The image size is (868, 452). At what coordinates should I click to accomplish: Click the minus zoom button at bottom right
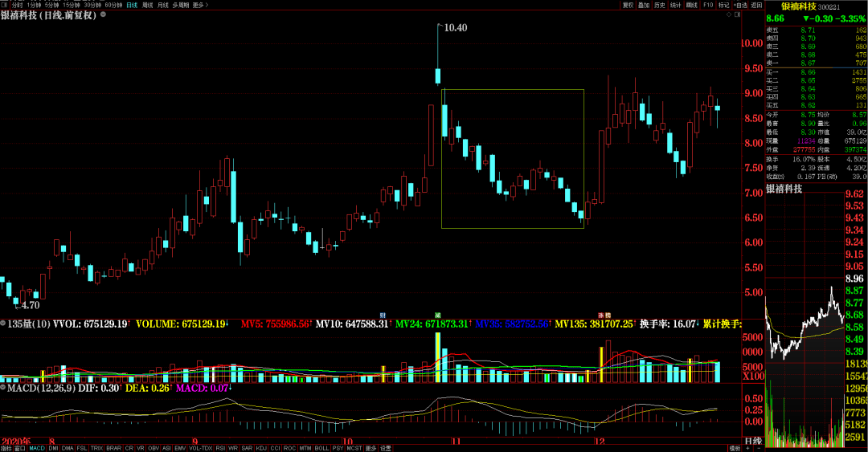[758, 448]
